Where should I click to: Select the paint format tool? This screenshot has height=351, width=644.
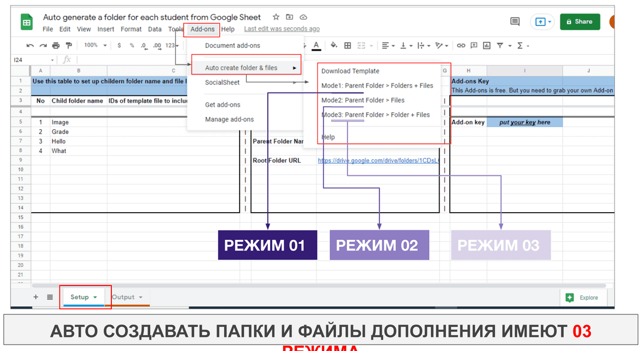pos(69,46)
